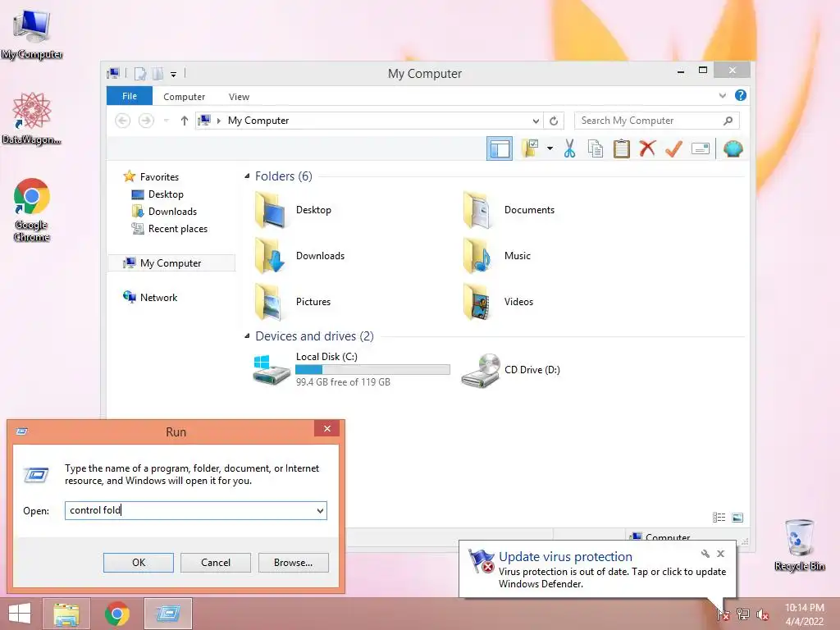Click the New folder quick access icon

[157, 73]
